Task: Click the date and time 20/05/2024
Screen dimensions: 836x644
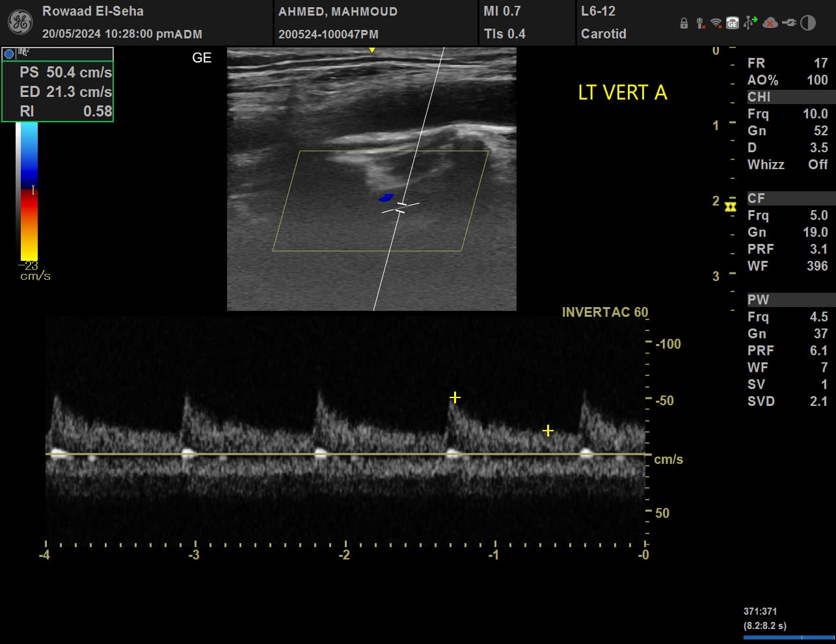Action: (122, 34)
